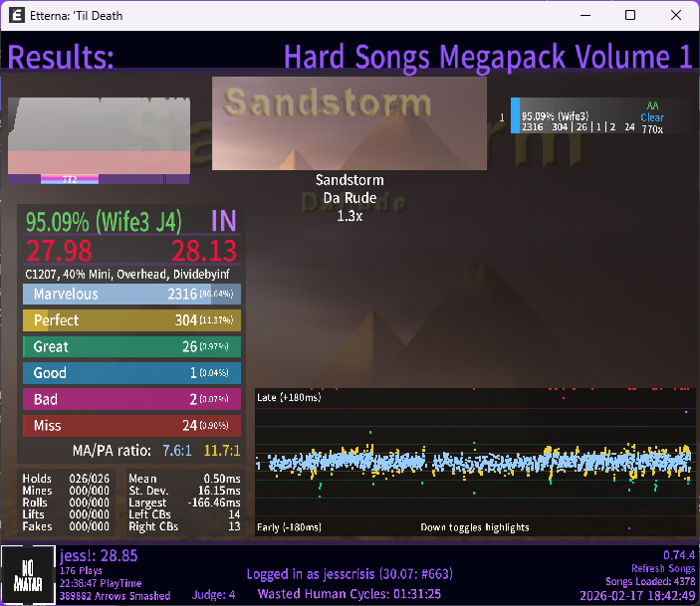Minimize the Etterna window

584,16
